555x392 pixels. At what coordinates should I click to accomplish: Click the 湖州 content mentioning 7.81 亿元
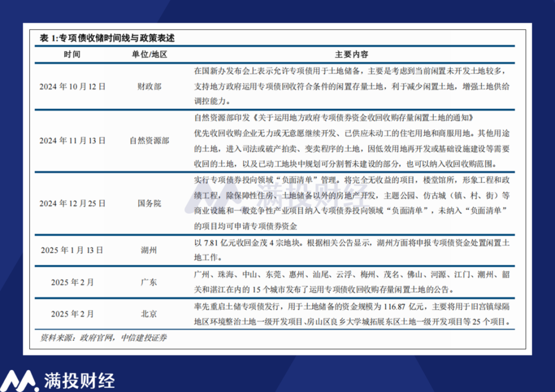351,250
